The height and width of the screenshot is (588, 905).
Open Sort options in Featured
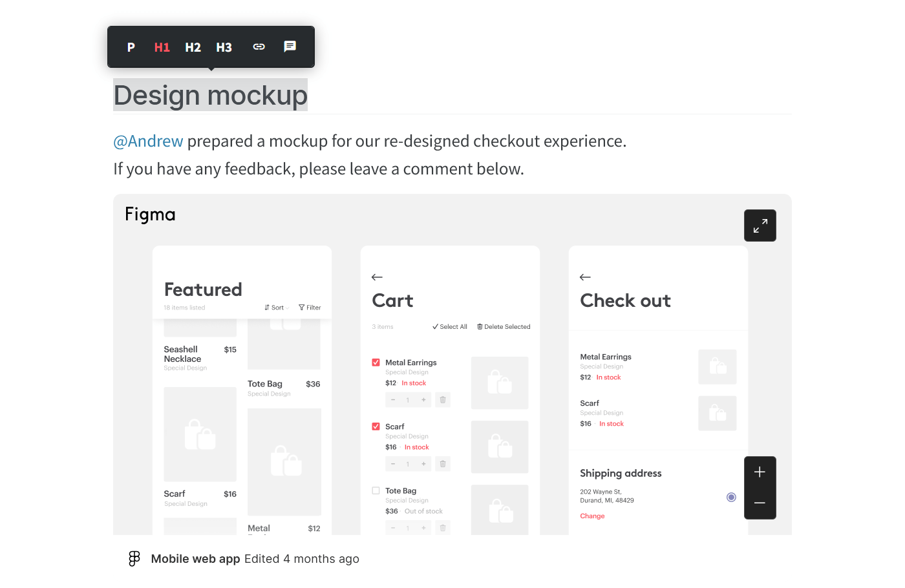pos(276,308)
